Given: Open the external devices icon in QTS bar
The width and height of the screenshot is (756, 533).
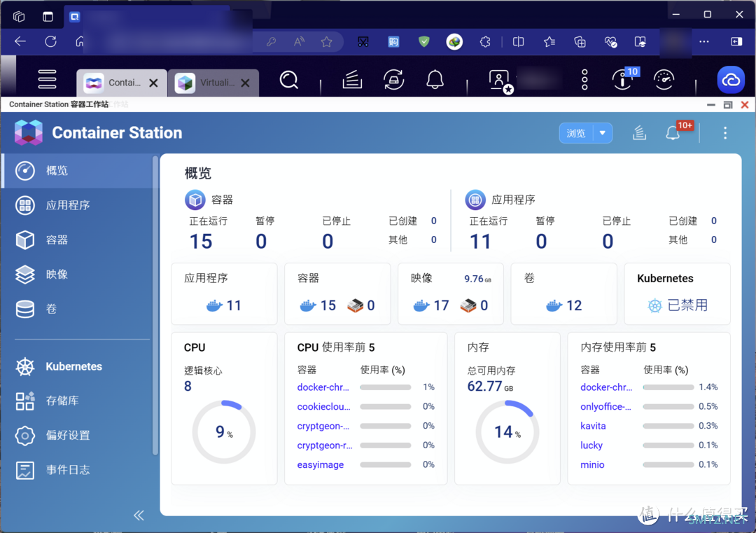Looking at the screenshot, I should click(394, 80).
